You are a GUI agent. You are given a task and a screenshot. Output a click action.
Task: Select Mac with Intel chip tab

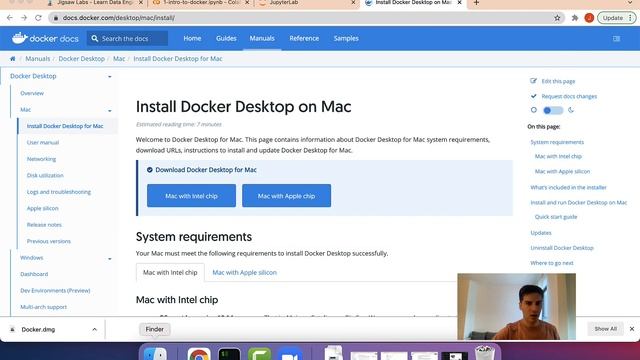tap(170, 272)
